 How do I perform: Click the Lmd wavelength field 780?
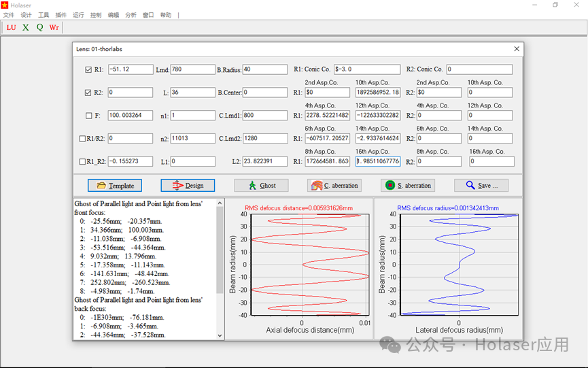(x=193, y=69)
